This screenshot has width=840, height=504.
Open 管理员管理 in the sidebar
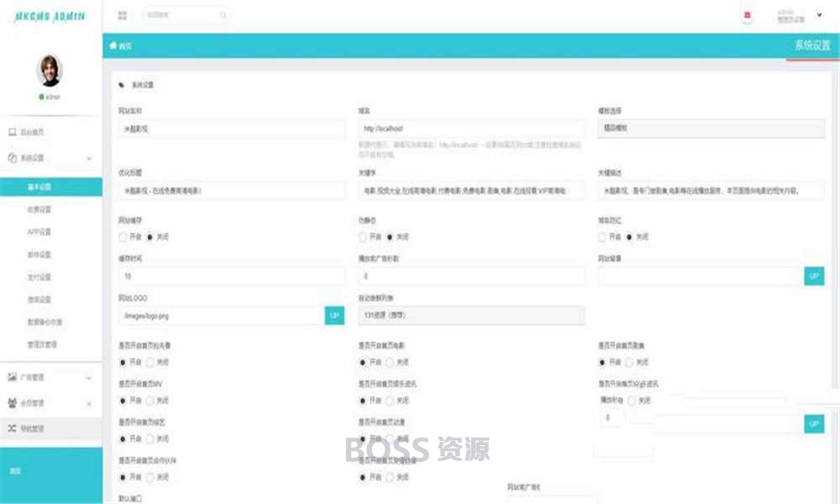(x=42, y=344)
